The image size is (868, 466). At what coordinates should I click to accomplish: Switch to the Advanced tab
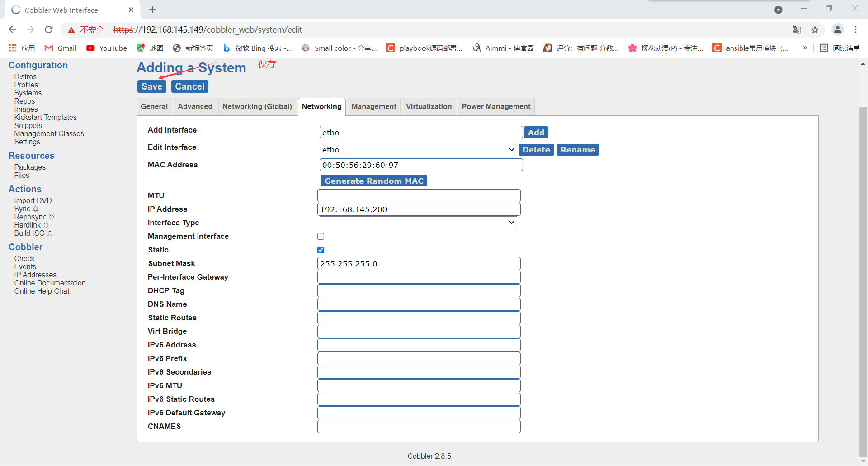coord(195,107)
